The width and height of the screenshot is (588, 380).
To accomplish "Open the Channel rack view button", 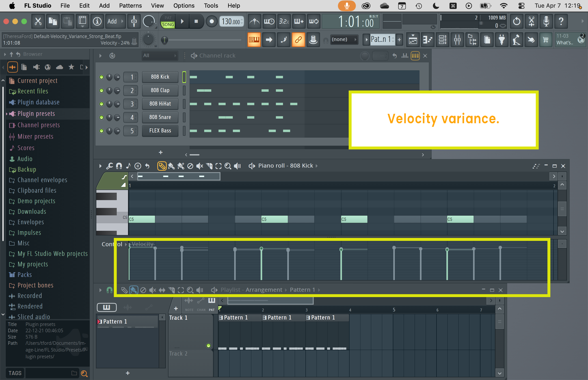I will (x=442, y=39).
